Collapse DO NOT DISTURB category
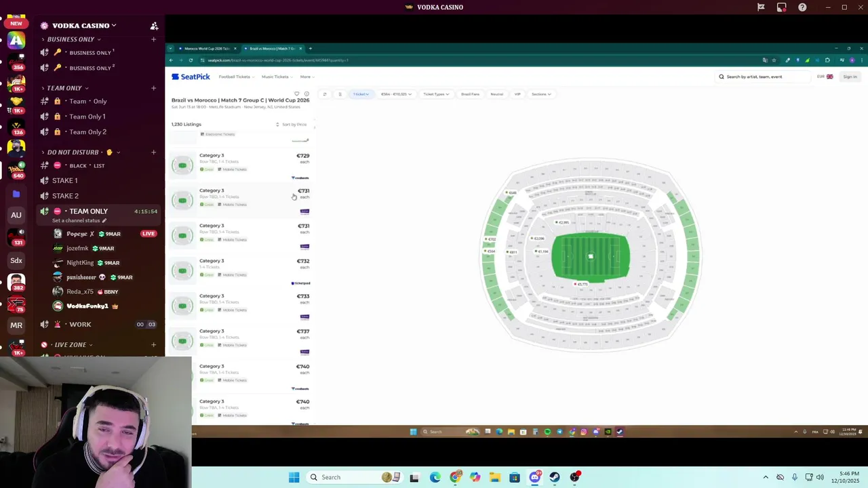This screenshot has width=868, height=488. [79, 152]
